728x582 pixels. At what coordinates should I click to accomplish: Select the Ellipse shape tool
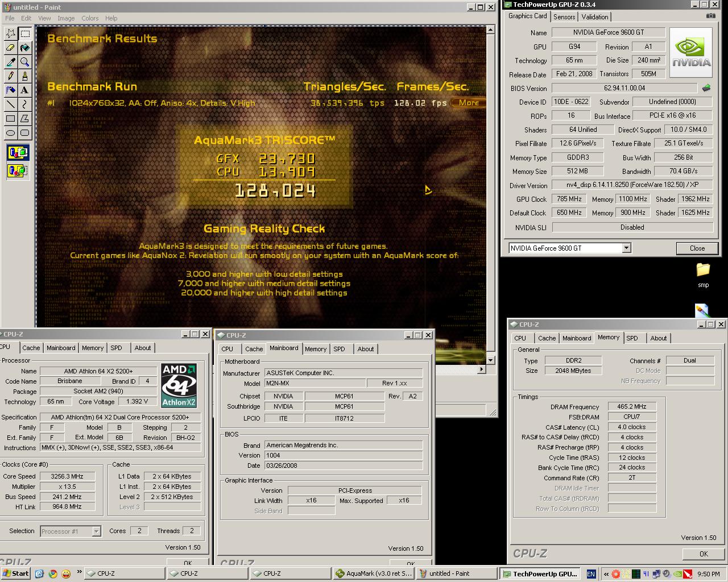(x=10, y=133)
